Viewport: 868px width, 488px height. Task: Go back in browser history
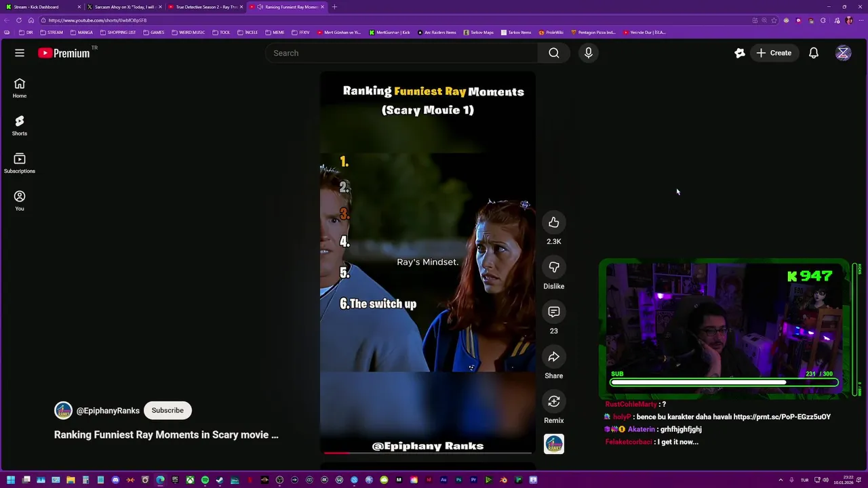point(7,20)
